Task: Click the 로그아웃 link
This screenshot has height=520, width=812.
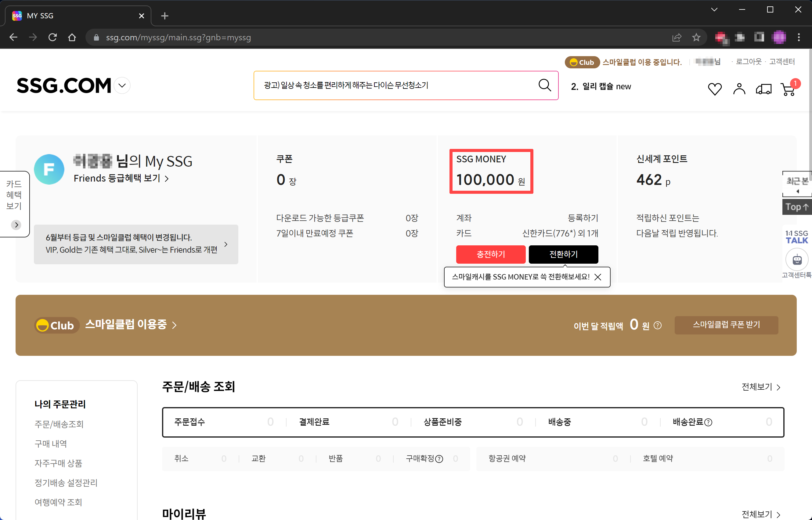Action: coord(749,62)
